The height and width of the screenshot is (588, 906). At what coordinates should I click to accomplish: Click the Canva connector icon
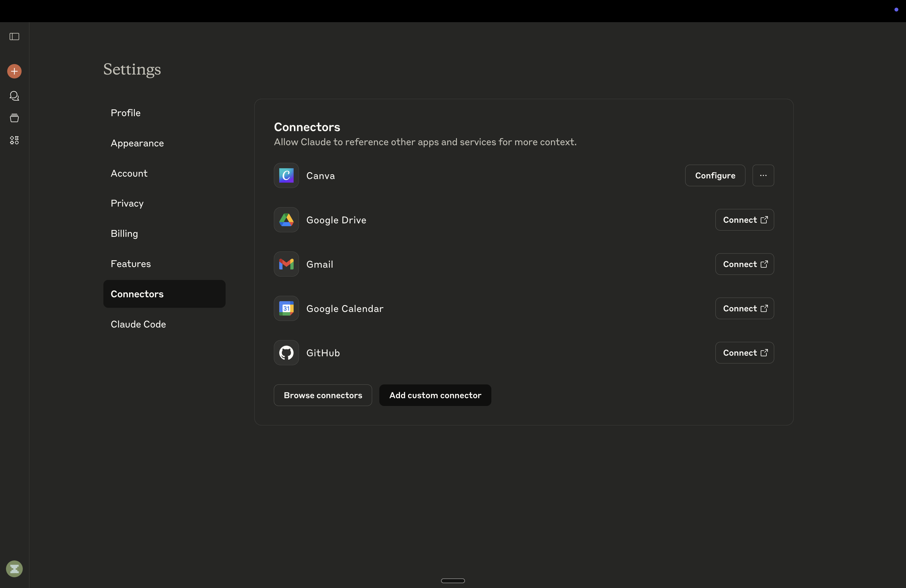286,176
